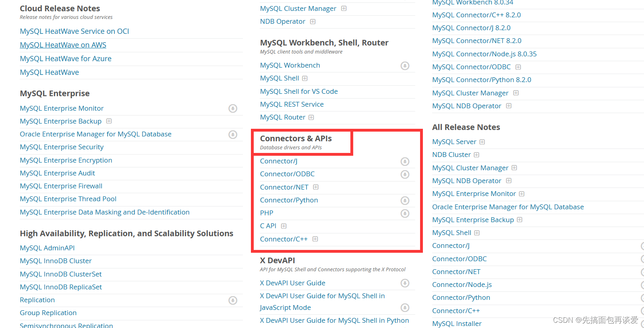
Task: Open MySQL Connector/NET 8.2.0 link
Action: pos(477,41)
